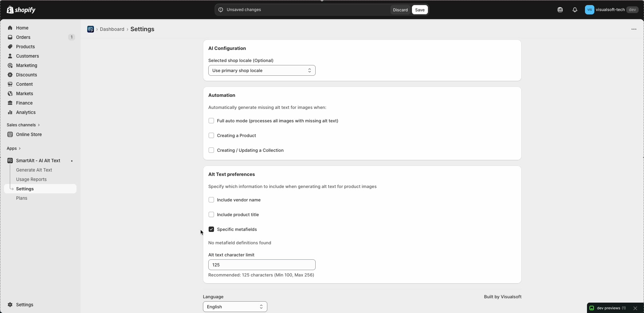The width and height of the screenshot is (644, 313).
Task: Save the unsaved changes
Action: coord(420,10)
